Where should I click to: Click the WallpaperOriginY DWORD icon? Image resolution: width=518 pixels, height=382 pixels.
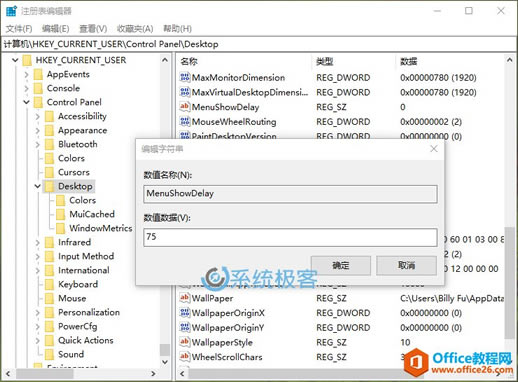185,327
